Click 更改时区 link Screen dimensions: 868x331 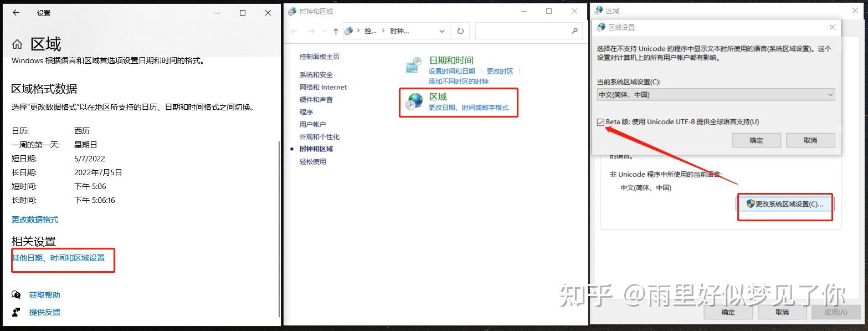click(500, 71)
